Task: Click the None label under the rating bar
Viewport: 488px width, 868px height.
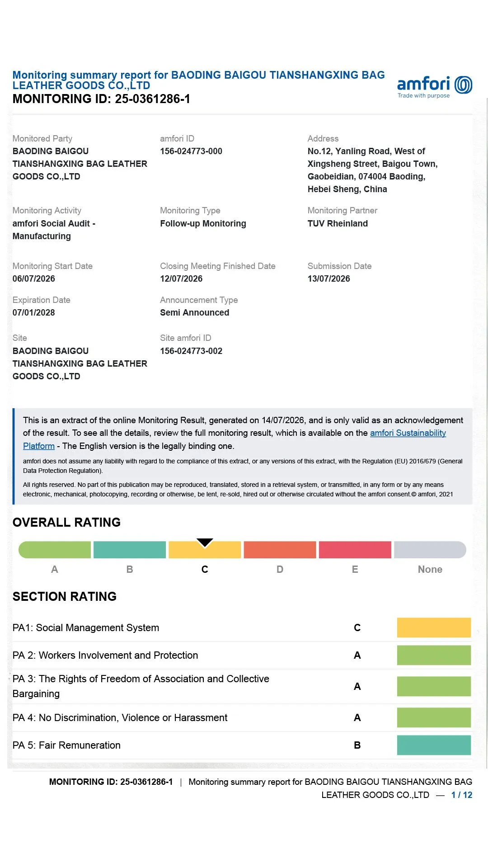Action: click(x=430, y=569)
